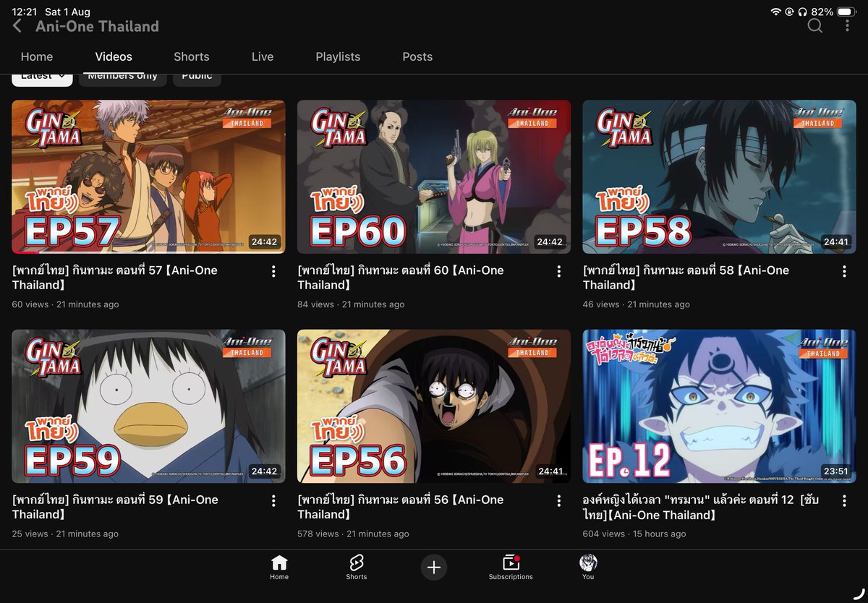Screen dimensions: 868x603
Task: Open Subscriptions in the bottom bar
Action: click(511, 568)
